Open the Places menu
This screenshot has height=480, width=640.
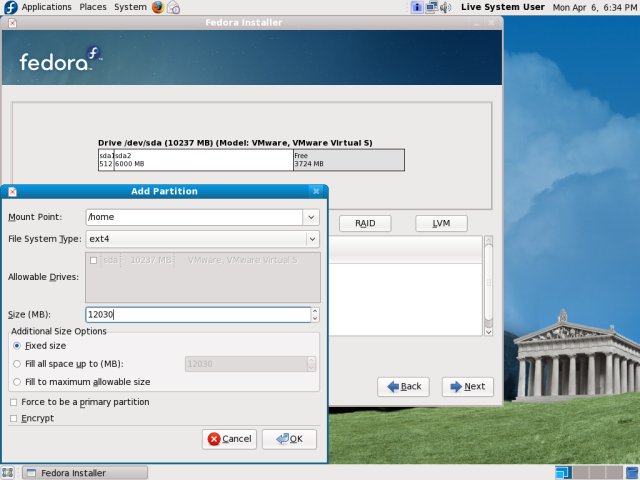(93, 7)
